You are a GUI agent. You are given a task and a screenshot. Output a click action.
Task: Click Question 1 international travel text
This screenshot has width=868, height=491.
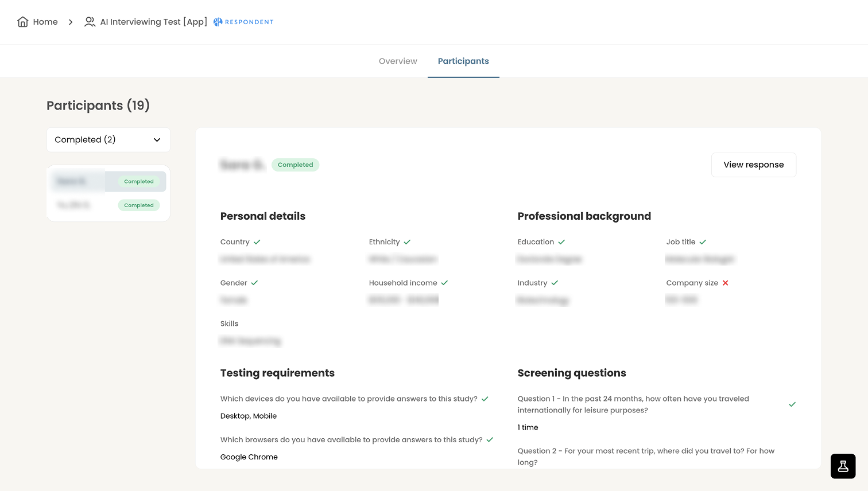pos(633,404)
